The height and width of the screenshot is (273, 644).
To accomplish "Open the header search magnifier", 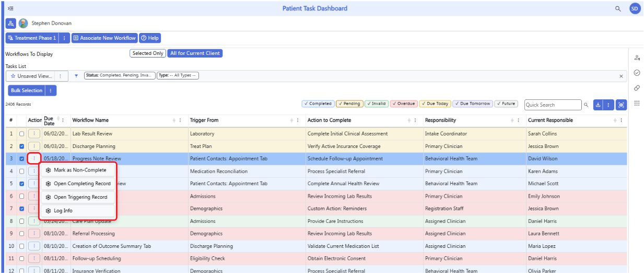I will pos(618,8).
